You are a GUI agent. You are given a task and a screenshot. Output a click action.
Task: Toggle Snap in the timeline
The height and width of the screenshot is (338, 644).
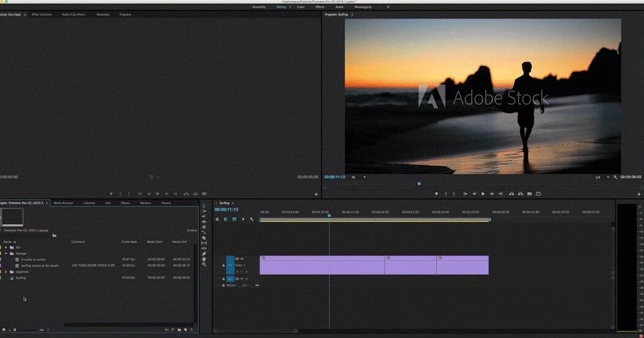click(x=225, y=219)
